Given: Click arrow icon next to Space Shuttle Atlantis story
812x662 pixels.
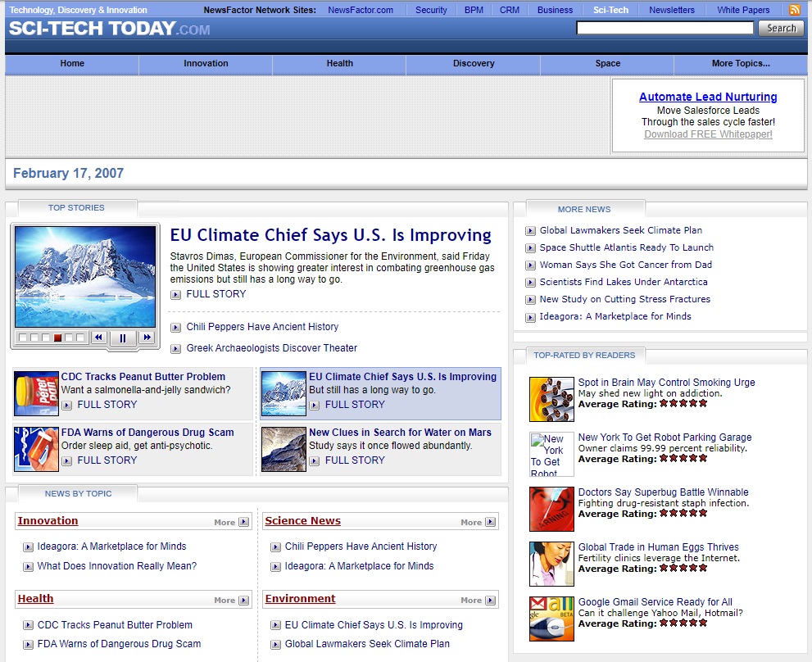Looking at the screenshot, I should coord(530,248).
